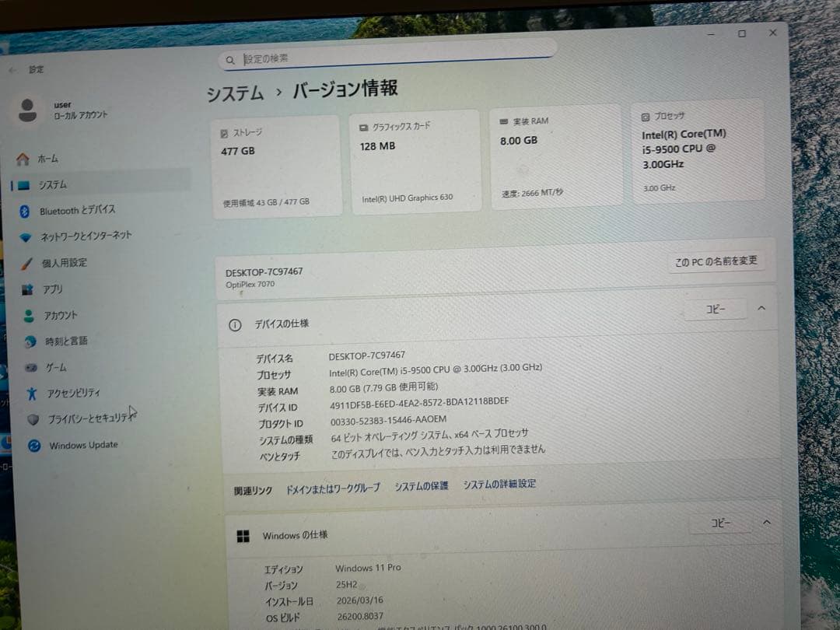Click the 使用領域 43 GB / 477 GB text
The width and height of the screenshot is (840, 630).
pyautogui.click(x=266, y=202)
